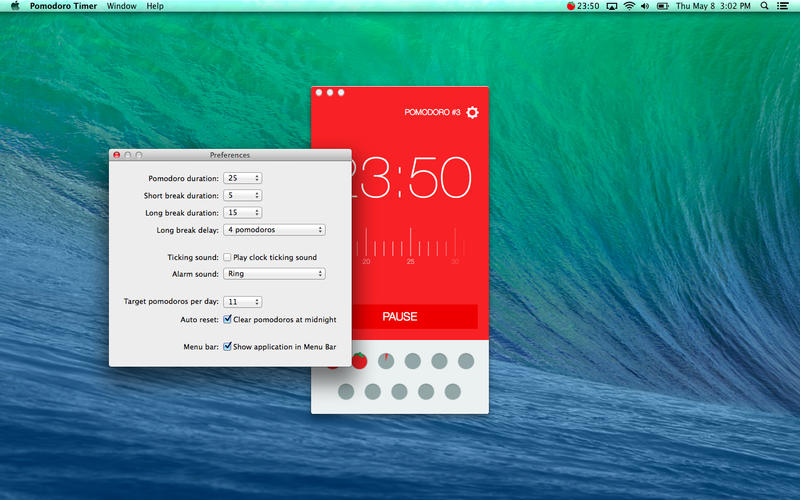The height and width of the screenshot is (500, 800).
Task: Open Spotlight search magnifier icon
Action: 765,6
